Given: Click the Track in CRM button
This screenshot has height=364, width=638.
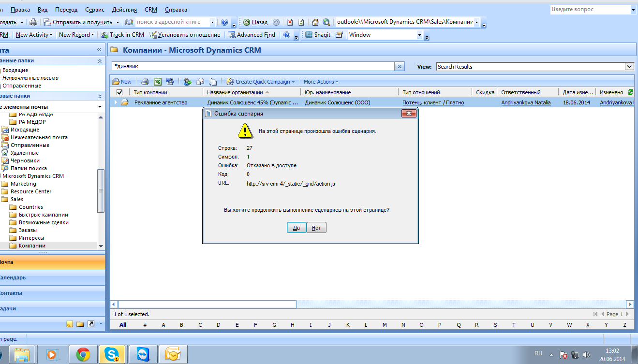Looking at the screenshot, I should pyautogui.click(x=123, y=35).
